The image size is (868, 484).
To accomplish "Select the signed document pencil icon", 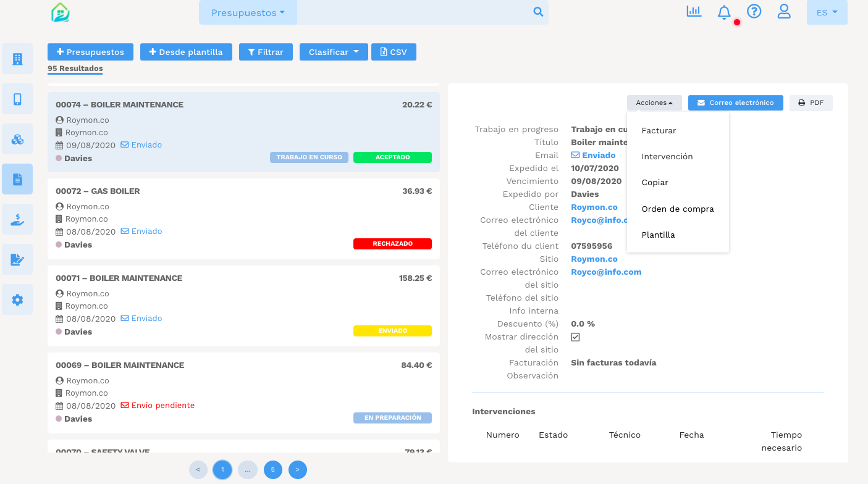I will click(x=17, y=259).
